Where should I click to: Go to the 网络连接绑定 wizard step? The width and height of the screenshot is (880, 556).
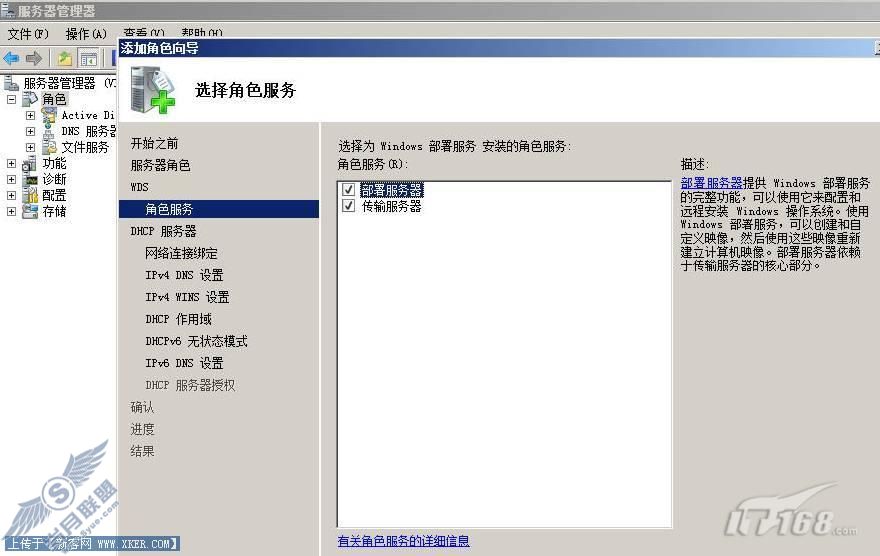(x=181, y=253)
